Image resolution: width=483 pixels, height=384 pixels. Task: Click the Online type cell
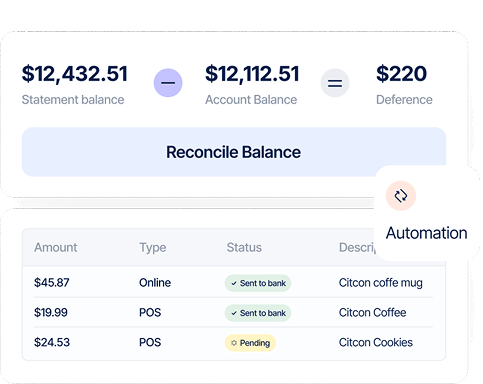tap(155, 283)
